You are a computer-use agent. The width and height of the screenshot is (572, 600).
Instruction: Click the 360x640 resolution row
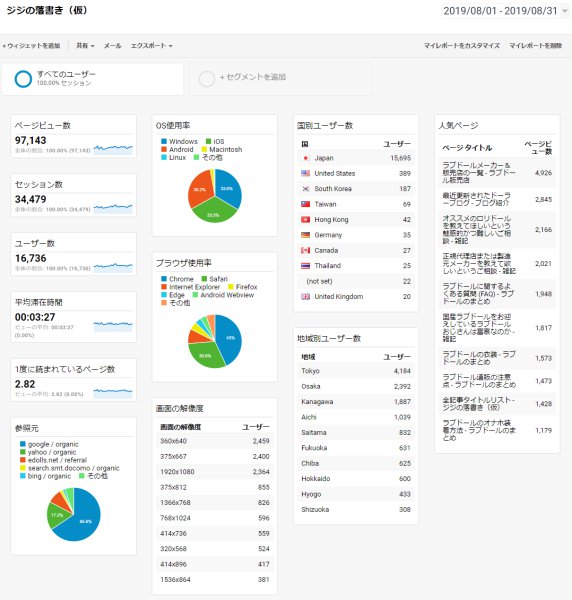tap(215, 441)
